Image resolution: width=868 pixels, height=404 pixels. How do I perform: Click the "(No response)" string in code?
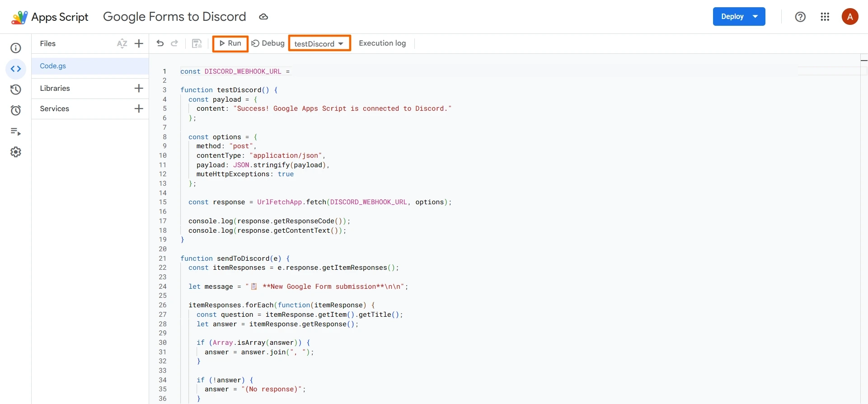[x=272, y=389]
